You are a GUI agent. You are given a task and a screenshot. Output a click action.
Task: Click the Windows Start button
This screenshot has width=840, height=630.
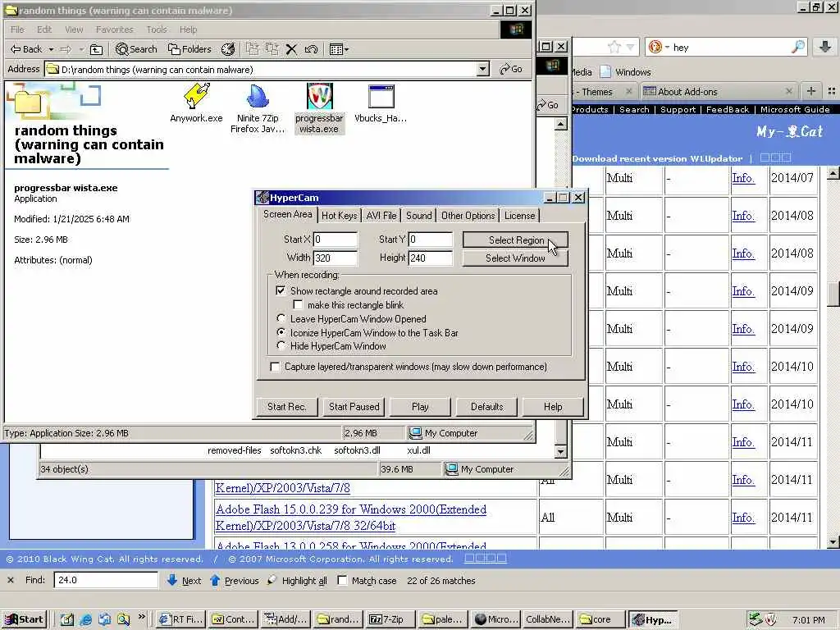click(x=25, y=619)
